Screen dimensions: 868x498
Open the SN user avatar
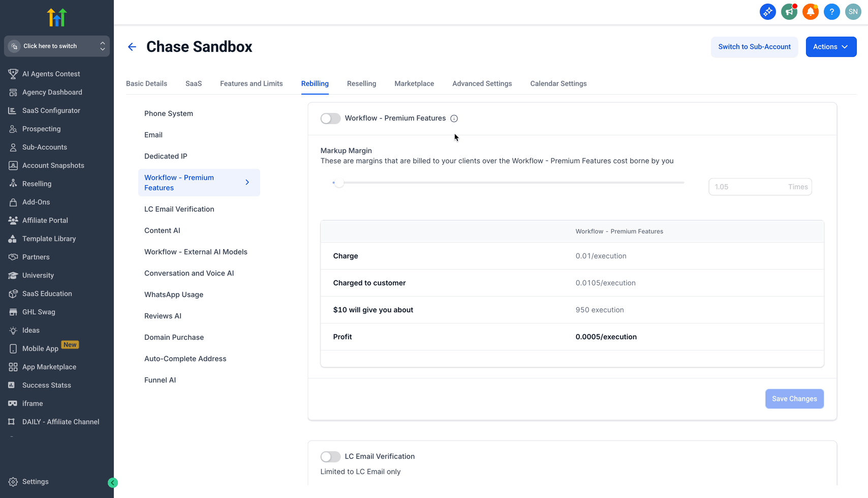point(853,12)
